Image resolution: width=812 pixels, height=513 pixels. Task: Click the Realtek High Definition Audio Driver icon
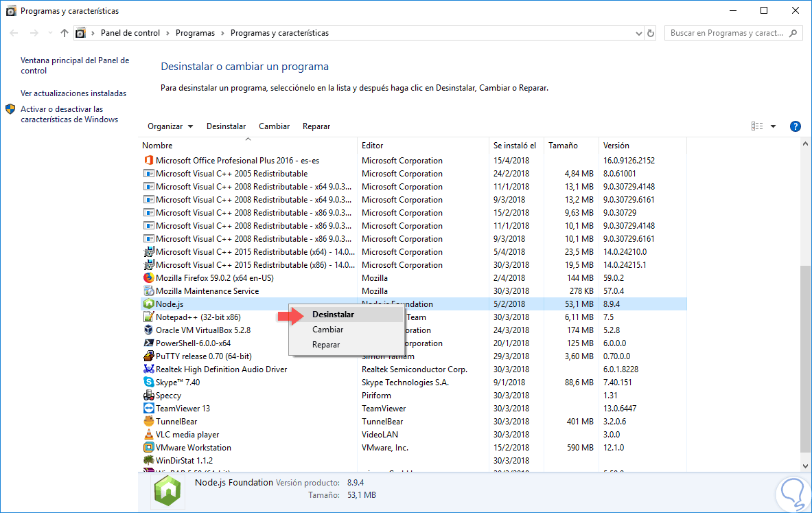[x=149, y=369]
